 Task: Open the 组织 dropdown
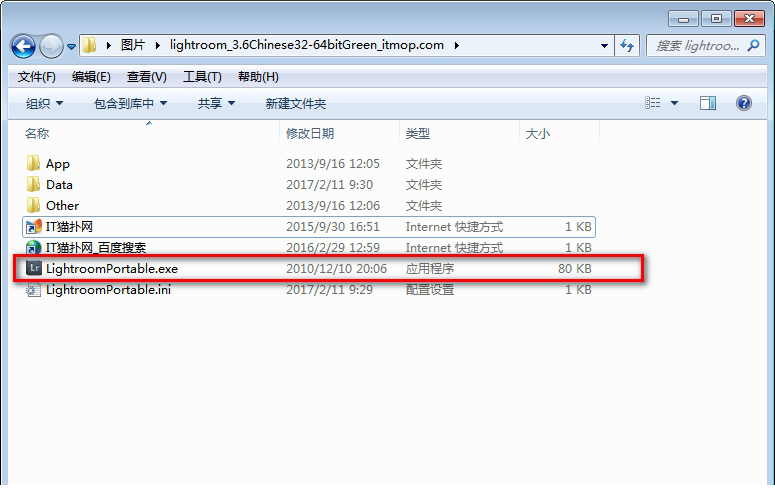coord(44,103)
